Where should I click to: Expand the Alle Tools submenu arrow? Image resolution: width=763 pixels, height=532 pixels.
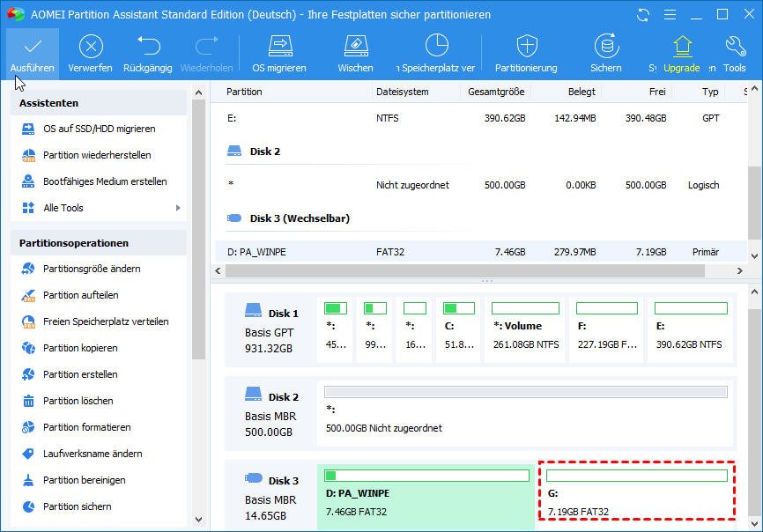(x=178, y=208)
